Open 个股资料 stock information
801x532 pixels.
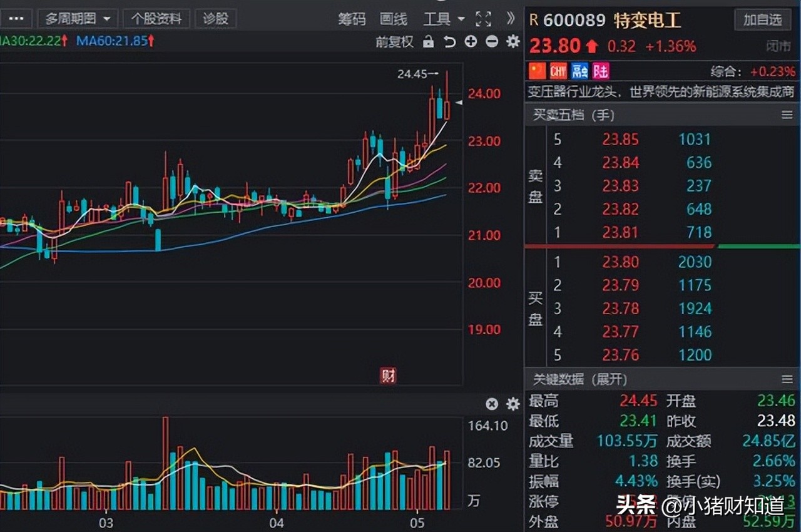click(x=156, y=18)
